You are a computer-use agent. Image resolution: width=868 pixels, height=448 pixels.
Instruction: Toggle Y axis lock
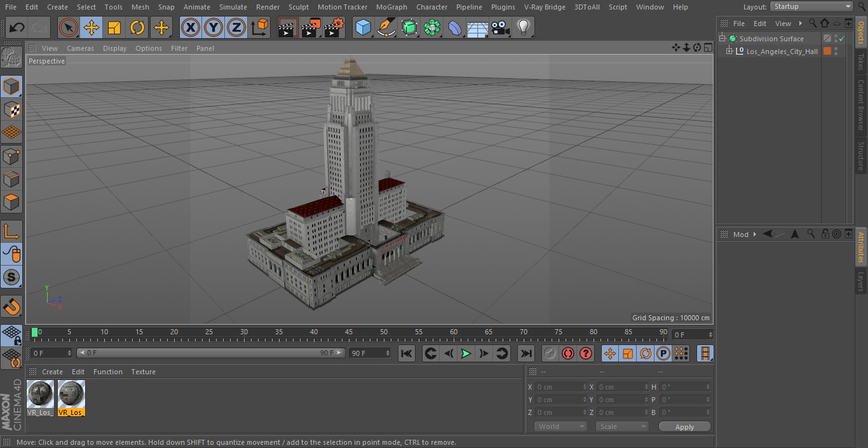tap(214, 27)
